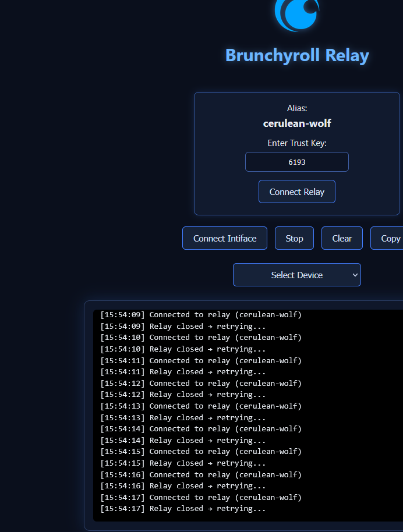403x532 pixels.
Task: Select the 15:54:09 Connected to relay log line
Action: (x=201, y=315)
